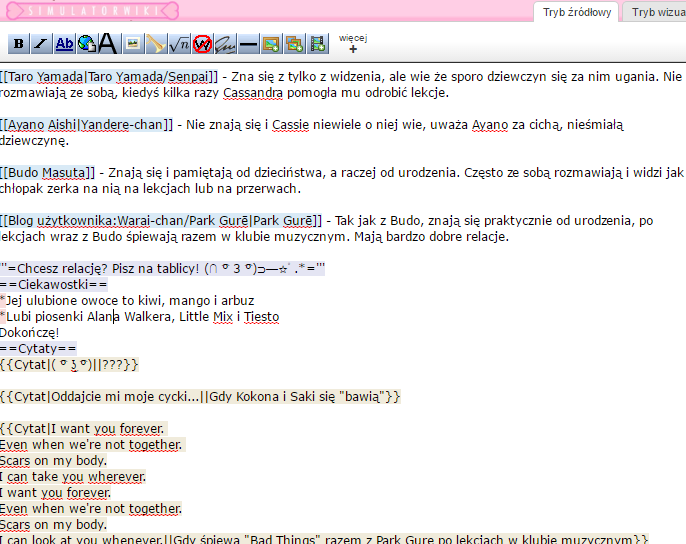Screen dimensions: 686x544
Task: Click the last line mentioning "Bad Things"
Action: [324, 538]
